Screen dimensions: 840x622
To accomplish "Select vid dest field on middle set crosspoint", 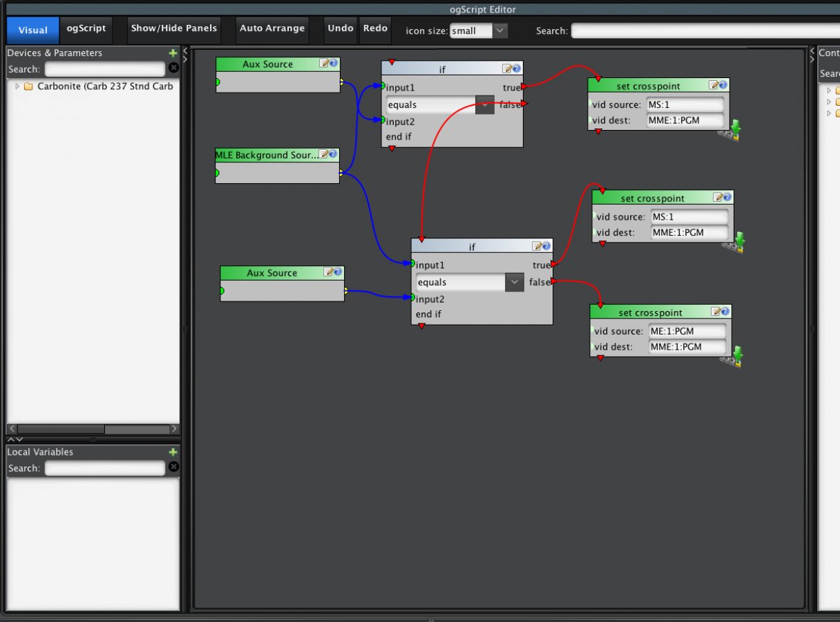I will (x=689, y=232).
